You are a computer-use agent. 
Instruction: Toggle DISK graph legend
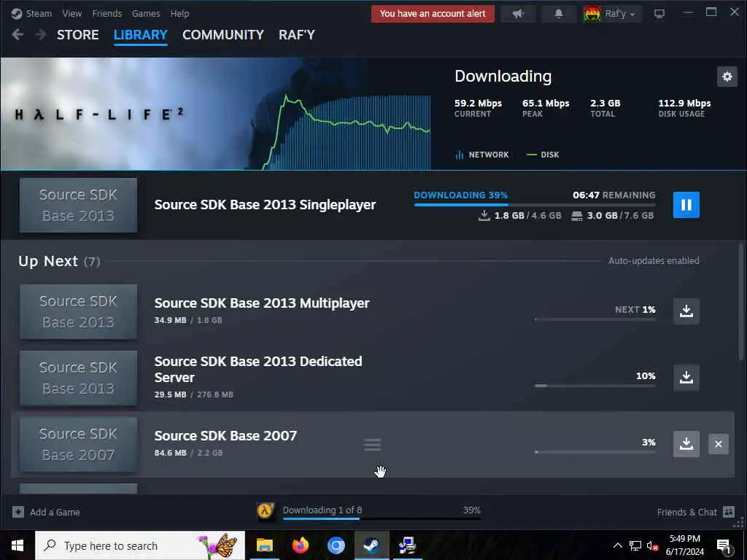pyautogui.click(x=543, y=155)
